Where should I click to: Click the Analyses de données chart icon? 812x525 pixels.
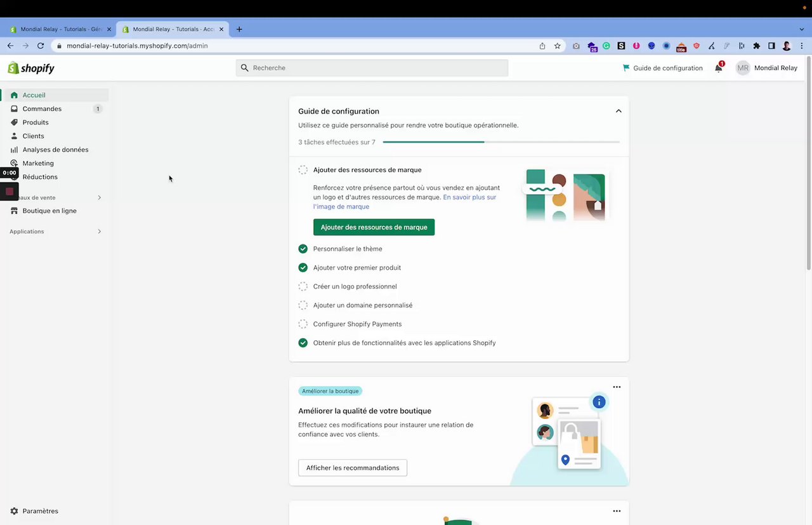(14, 150)
